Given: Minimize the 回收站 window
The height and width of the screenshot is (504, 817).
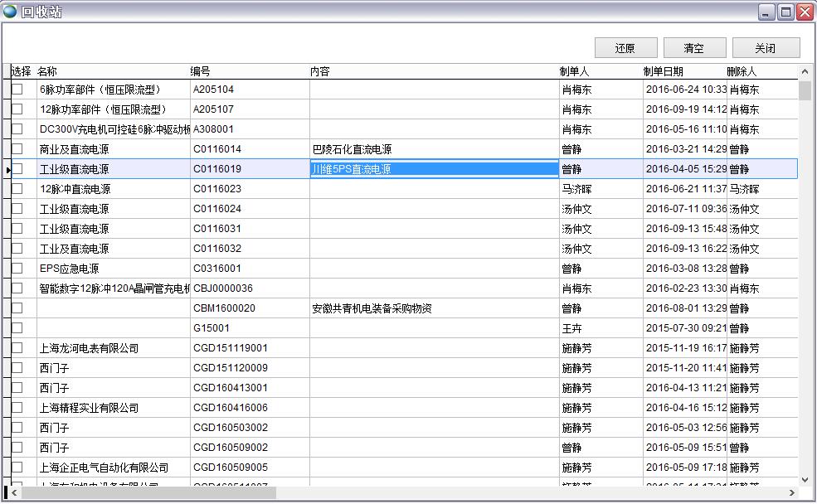Looking at the screenshot, I should point(766,12).
